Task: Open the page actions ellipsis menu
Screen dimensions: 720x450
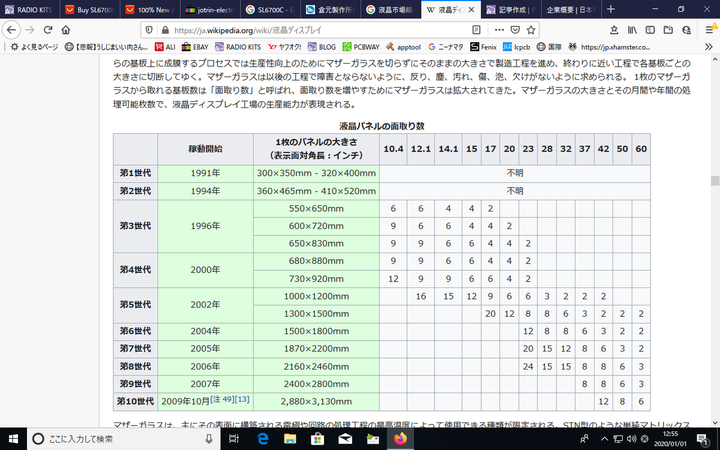Action: pos(499,30)
